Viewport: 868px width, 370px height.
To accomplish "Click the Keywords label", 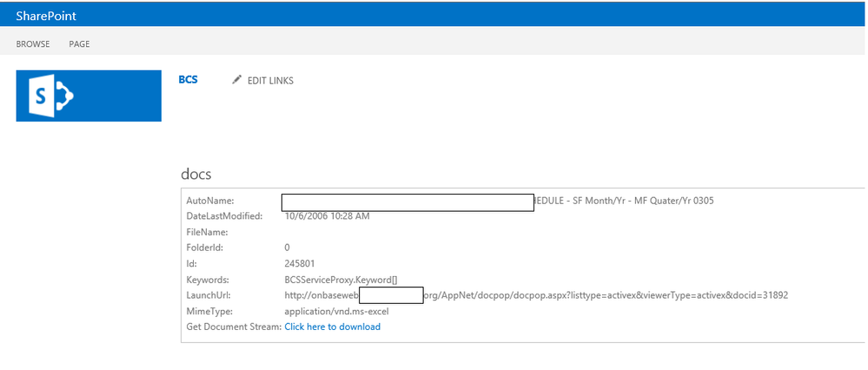I will (x=208, y=280).
